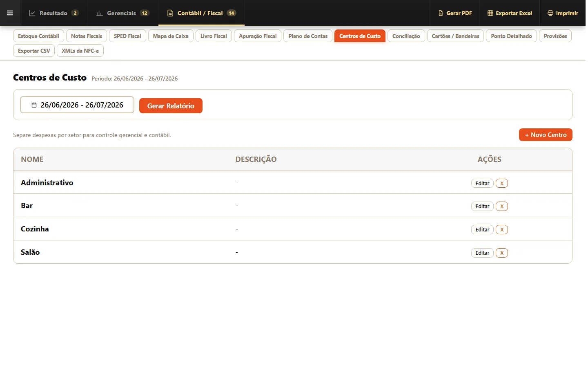Choose Exportar CSV
The width and height of the screenshot is (588, 368).
pos(34,51)
